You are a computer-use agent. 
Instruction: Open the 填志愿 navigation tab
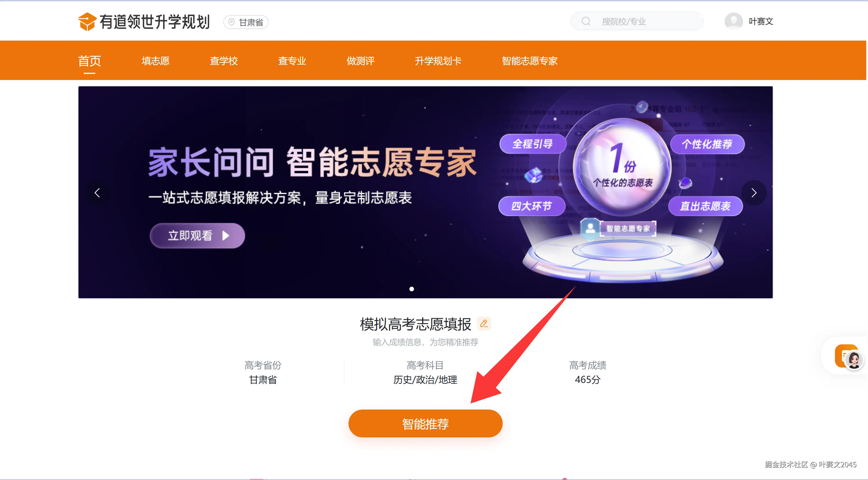click(x=155, y=61)
